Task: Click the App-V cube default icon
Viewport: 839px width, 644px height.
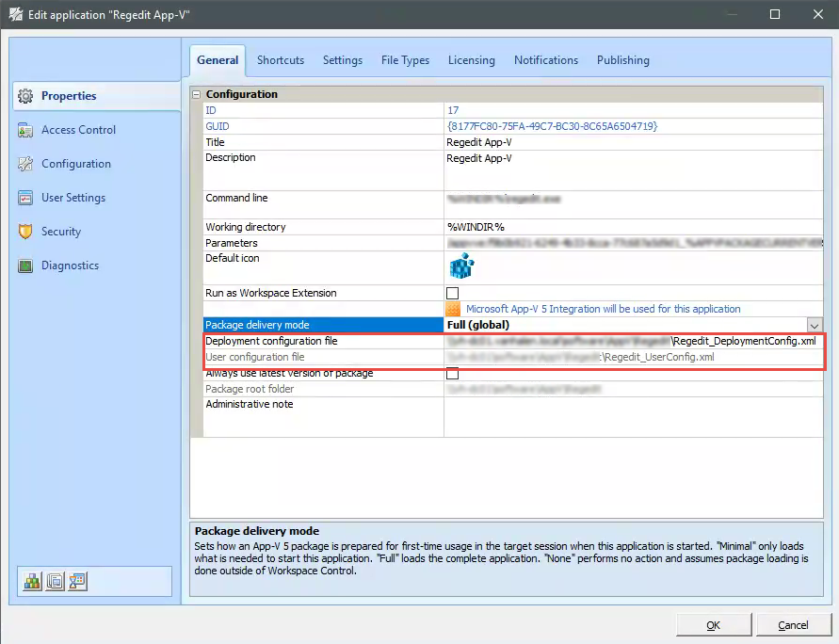Action: 461,266
